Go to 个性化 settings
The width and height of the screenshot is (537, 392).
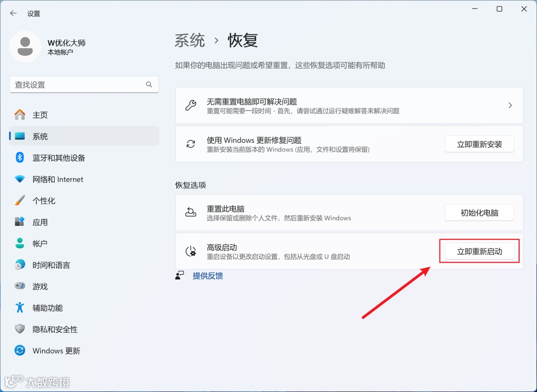pos(84,200)
